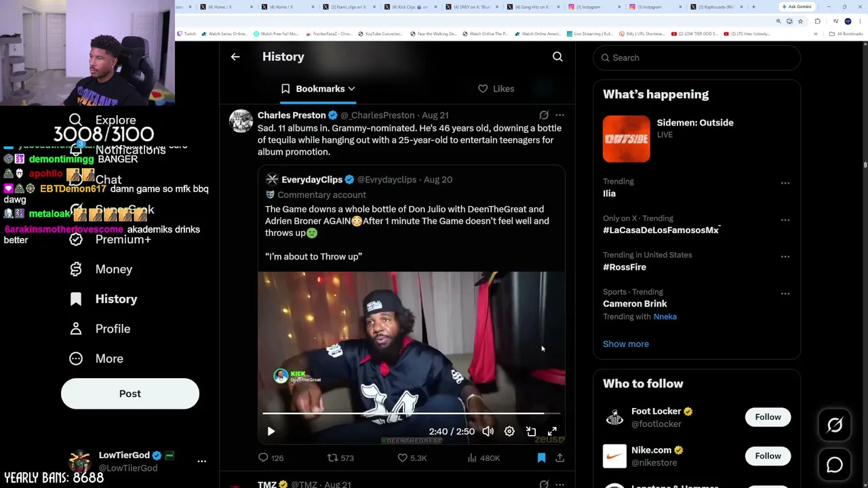Click the Grok icon on TMZ post
Screen dimensions: 868x488
click(x=544, y=485)
